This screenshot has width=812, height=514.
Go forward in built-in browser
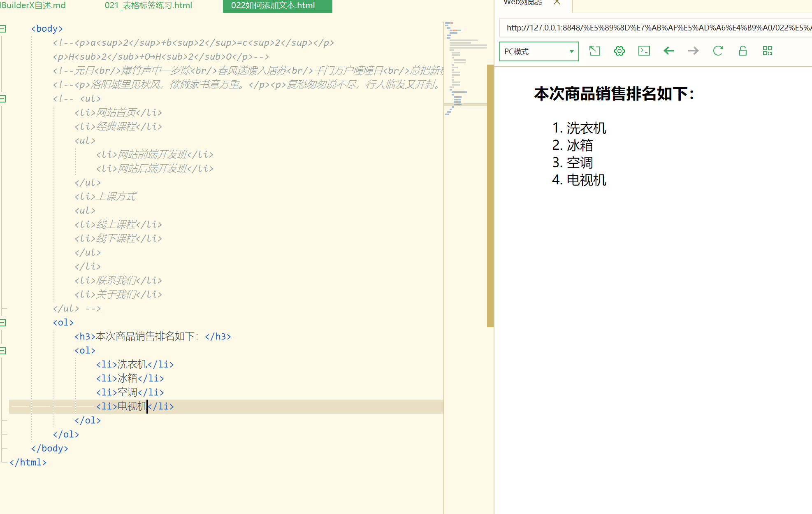click(693, 51)
